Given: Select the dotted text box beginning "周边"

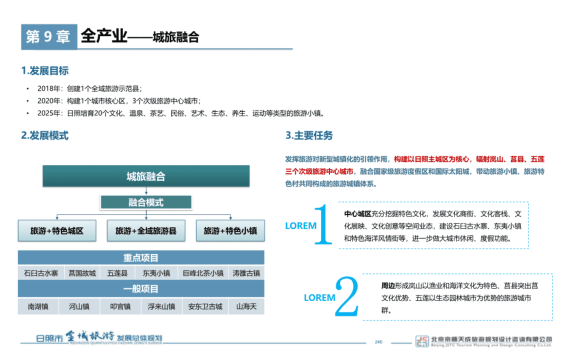Looking at the screenshot, I should 458,297.
